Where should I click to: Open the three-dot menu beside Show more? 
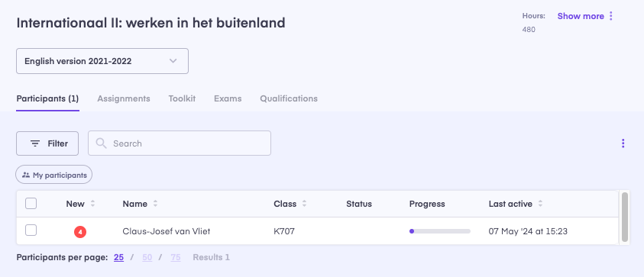[610, 16]
